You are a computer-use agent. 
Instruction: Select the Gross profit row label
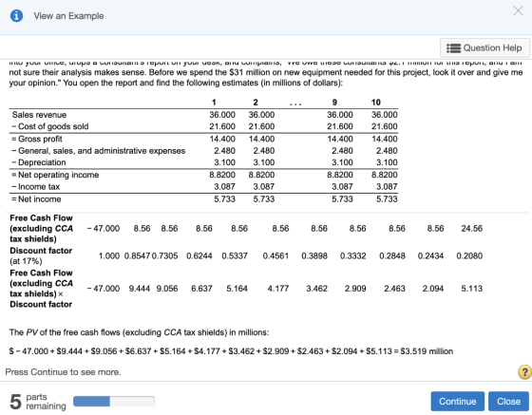(37, 139)
